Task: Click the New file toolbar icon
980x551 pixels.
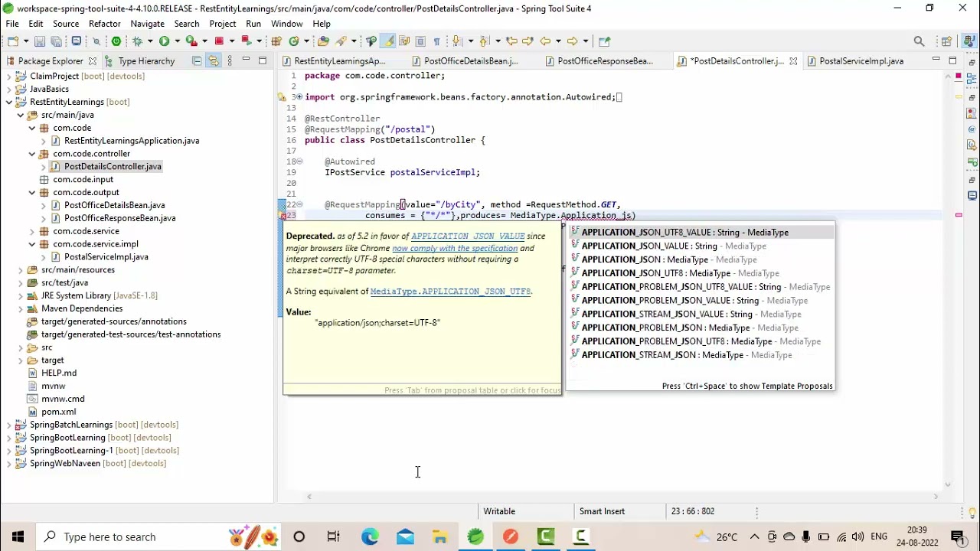Action: [x=13, y=41]
